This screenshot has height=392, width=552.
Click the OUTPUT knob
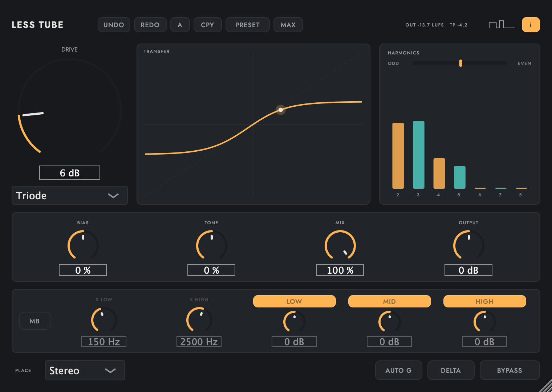[x=468, y=245]
